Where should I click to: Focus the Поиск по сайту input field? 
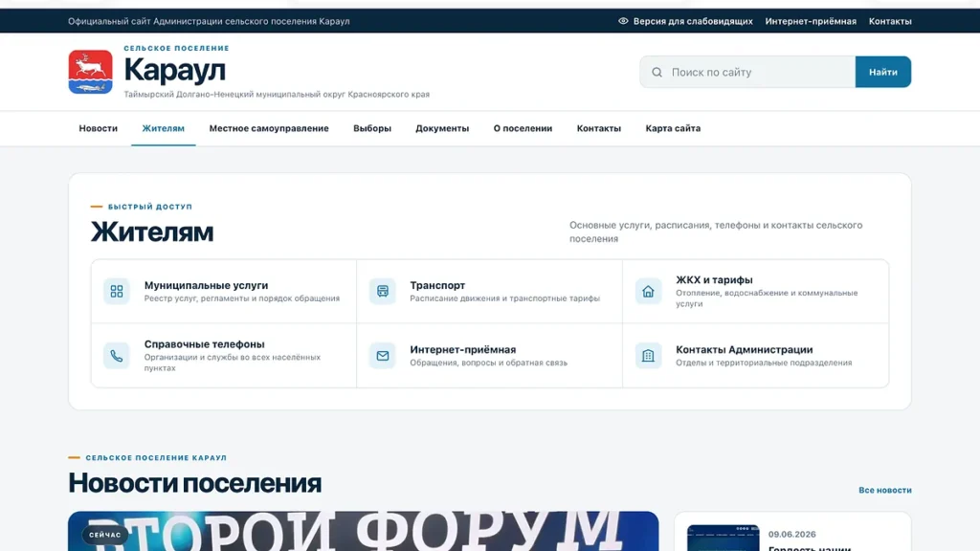point(747,72)
